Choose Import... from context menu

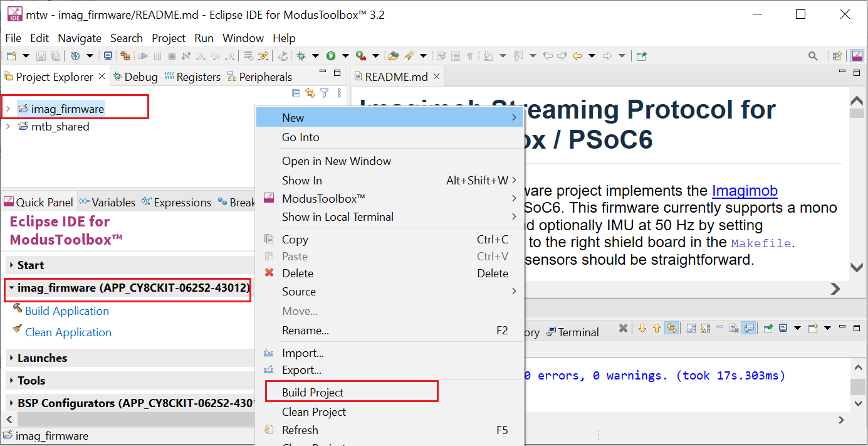click(390, 353)
